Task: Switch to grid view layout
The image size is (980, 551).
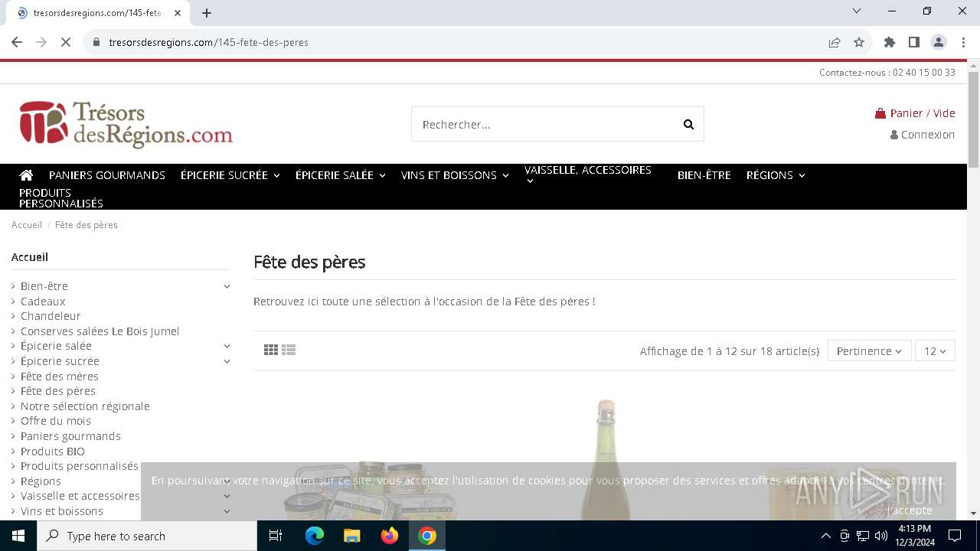Action: (270, 350)
